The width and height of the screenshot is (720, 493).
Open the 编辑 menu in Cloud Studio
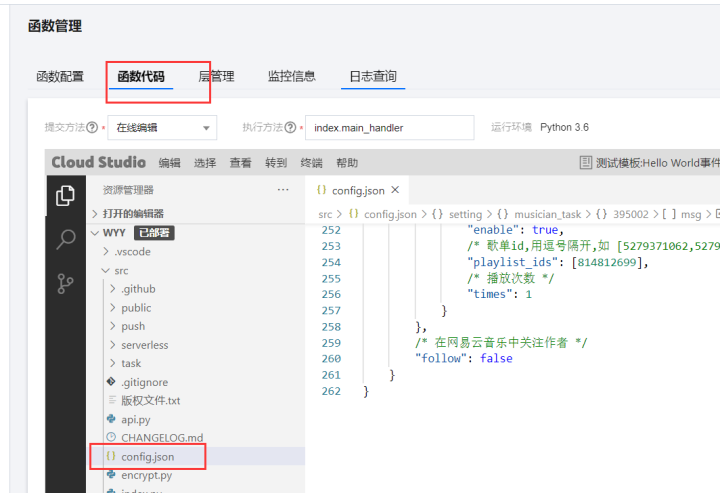click(169, 163)
